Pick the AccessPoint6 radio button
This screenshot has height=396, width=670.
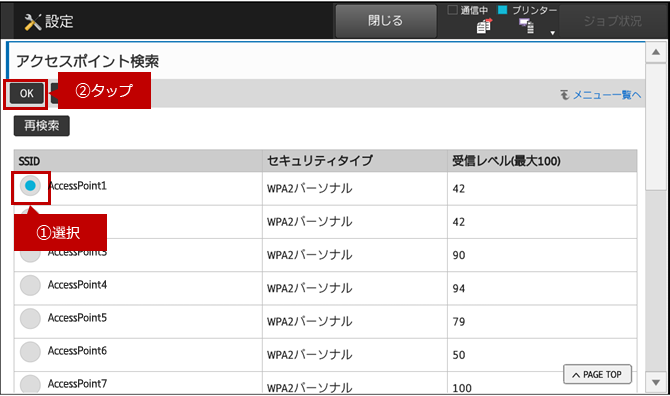click(30, 352)
